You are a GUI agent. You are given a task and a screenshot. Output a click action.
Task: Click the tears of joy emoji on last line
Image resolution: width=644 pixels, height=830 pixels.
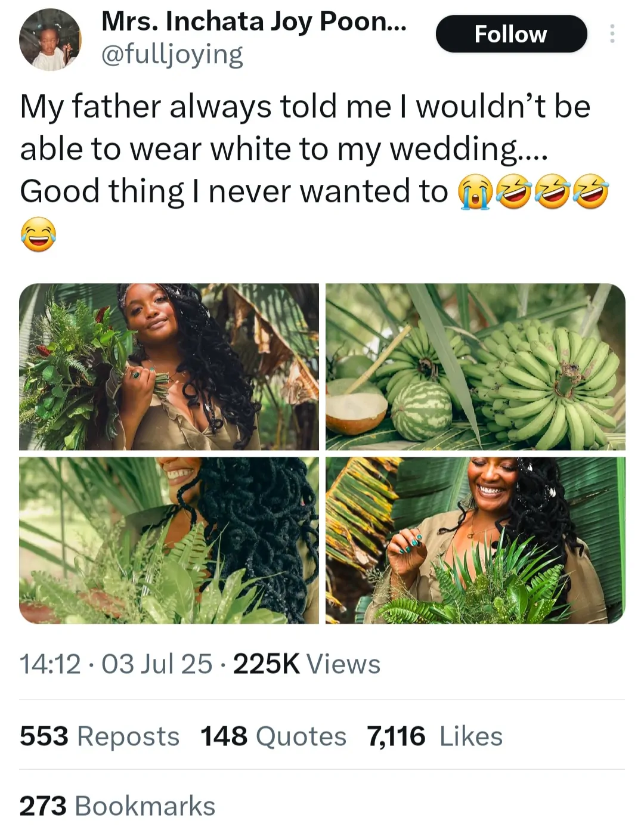click(x=39, y=234)
